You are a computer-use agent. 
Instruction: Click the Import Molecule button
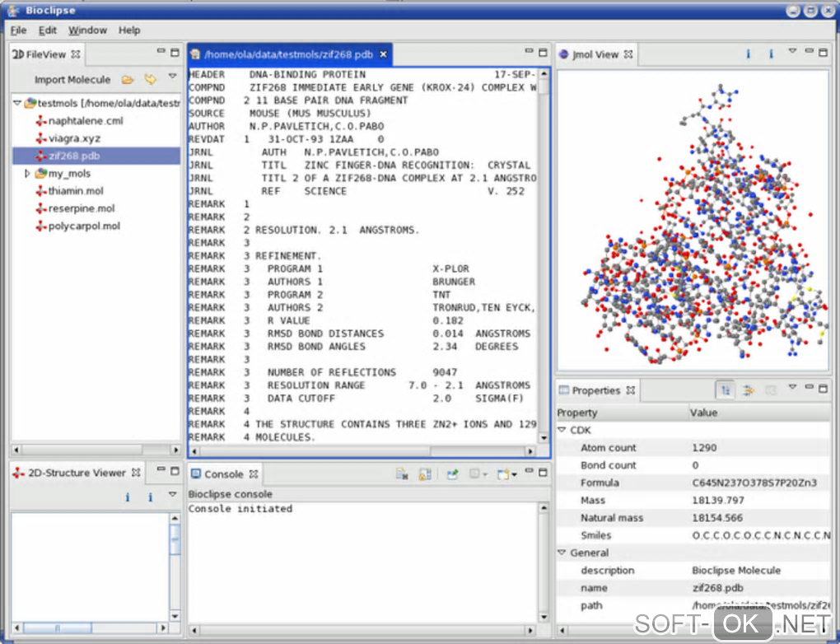click(72, 80)
